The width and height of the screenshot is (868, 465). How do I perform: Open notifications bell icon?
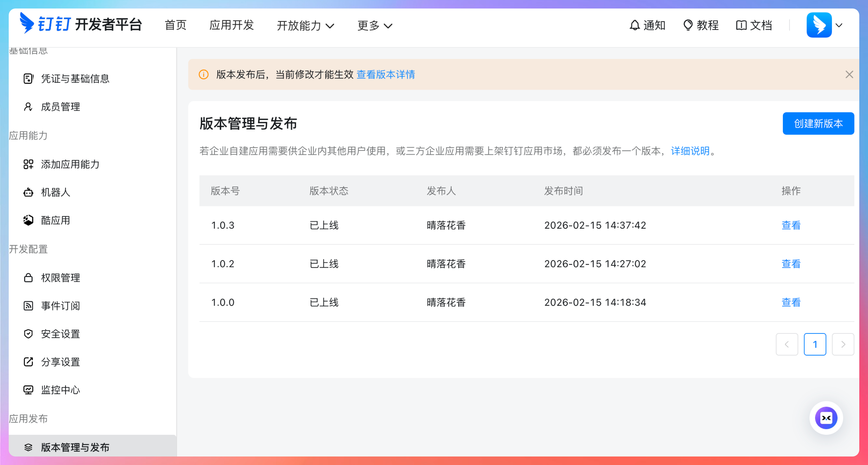[x=634, y=25]
